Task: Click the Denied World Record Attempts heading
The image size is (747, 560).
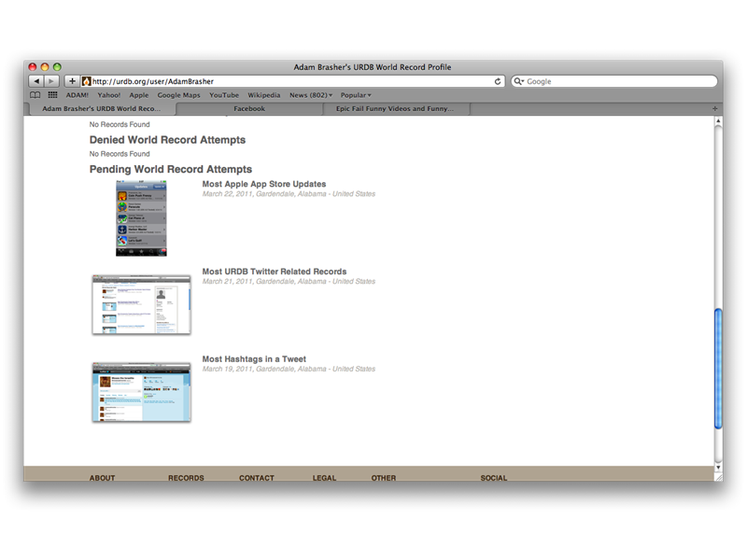Action: (x=167, y=139)
